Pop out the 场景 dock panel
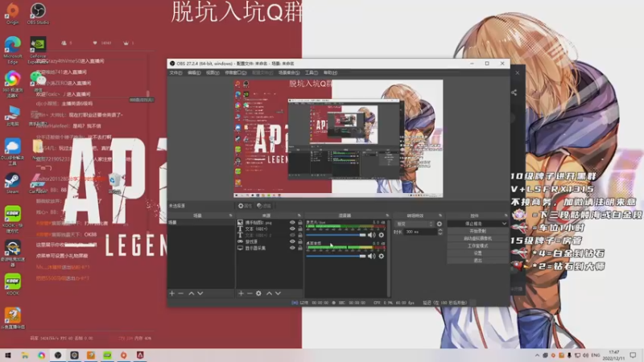644x362 pixels. (230, 216)
